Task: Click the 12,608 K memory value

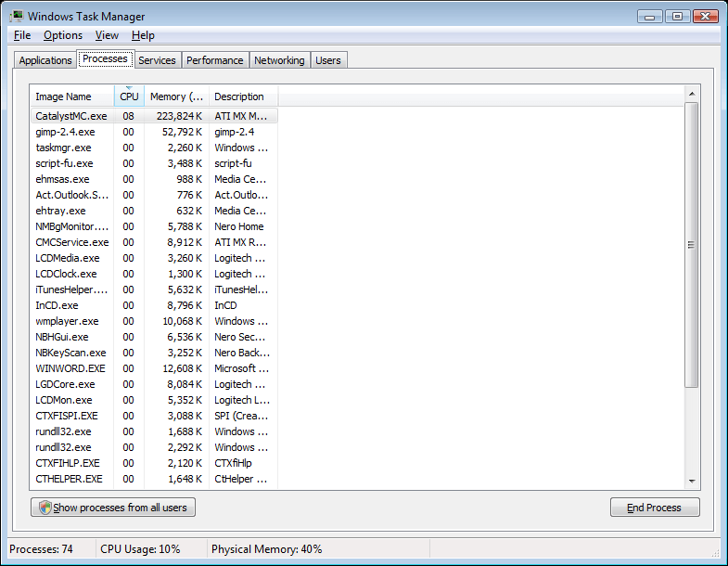Action: pos(182,369)
